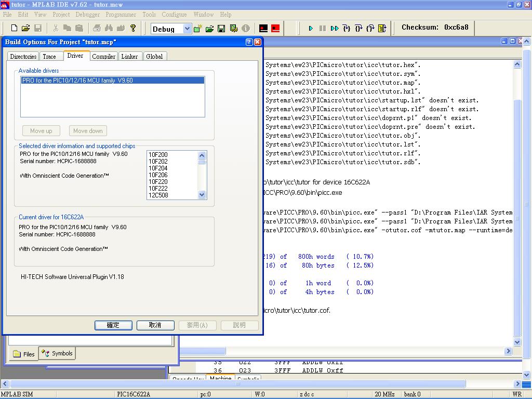Click the Move down button
Image resolution: width=532 pixels, height=399 pixels.
click(x=88, y=130)
